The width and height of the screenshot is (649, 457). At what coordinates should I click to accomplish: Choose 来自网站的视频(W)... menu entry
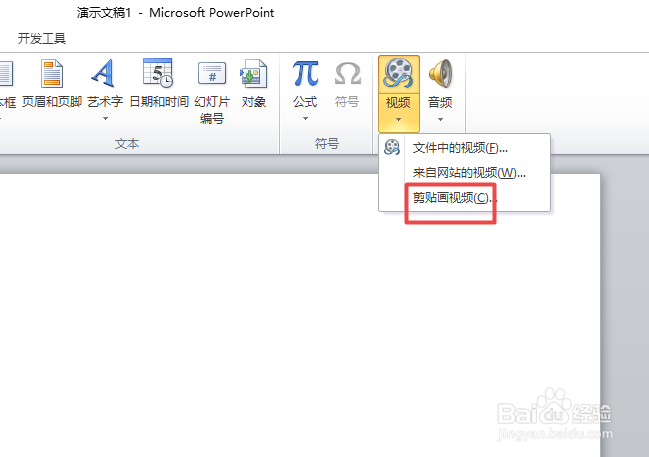point(464,173)
